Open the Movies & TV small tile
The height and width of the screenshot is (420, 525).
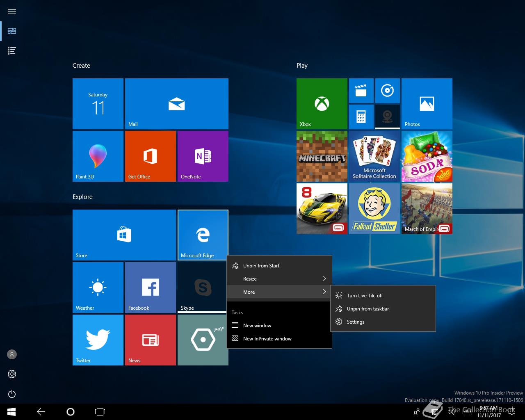361,91
